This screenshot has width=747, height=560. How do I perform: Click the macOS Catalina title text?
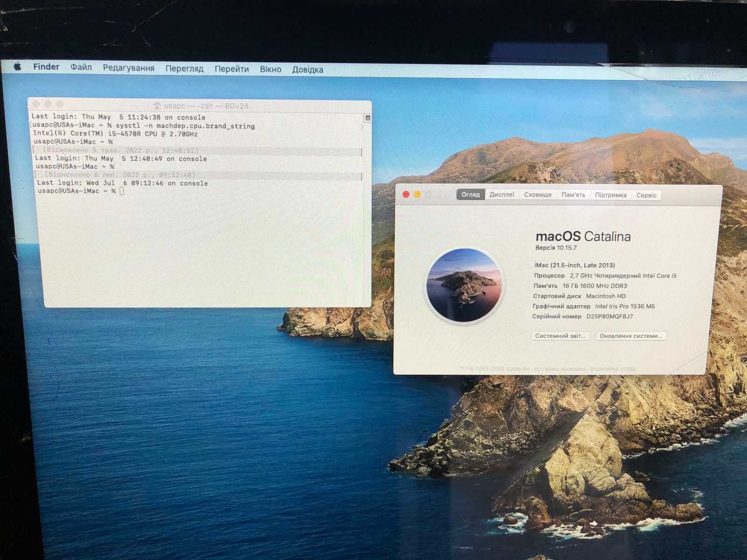(x=583, y=236)
